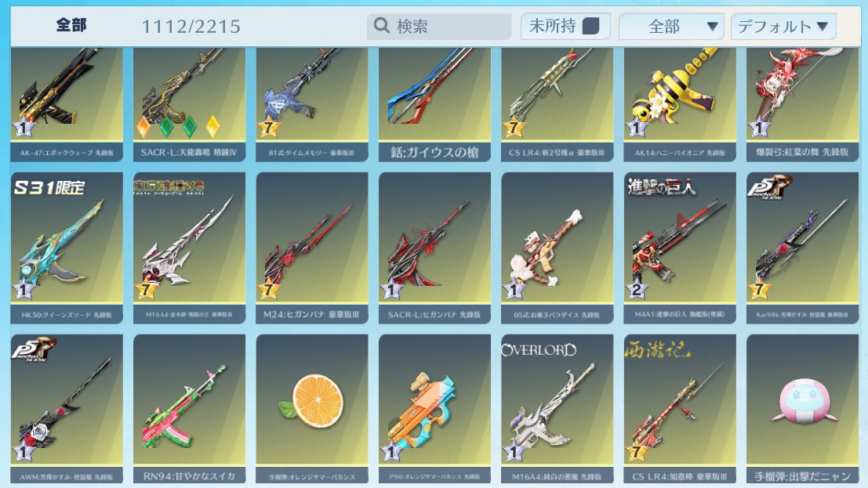This screenshot has height=488, width=868.
Task: Expand the 全部 dropdown arrow
Action: tap(713, 27)
